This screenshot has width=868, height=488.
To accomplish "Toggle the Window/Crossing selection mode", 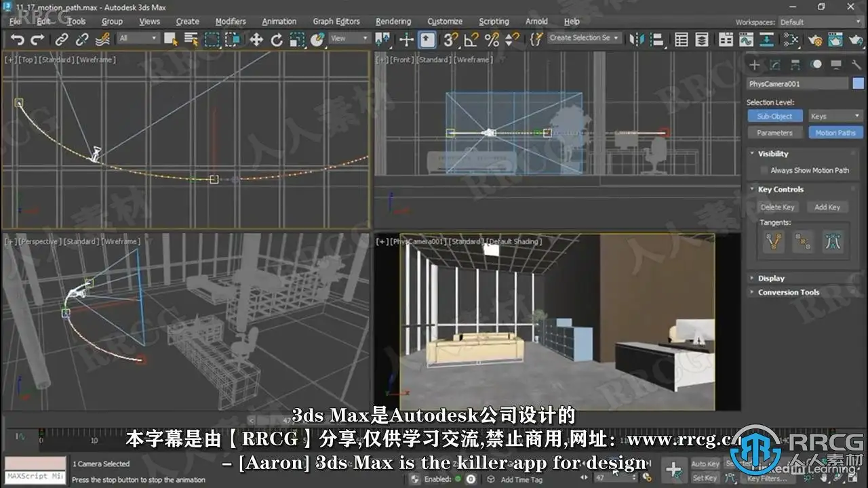I will (233, 39).
